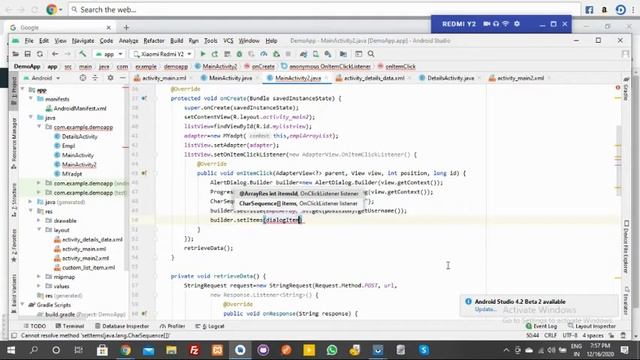Click the Update link in notification
Screen dimensions: 640x360
tap(484, 309)
